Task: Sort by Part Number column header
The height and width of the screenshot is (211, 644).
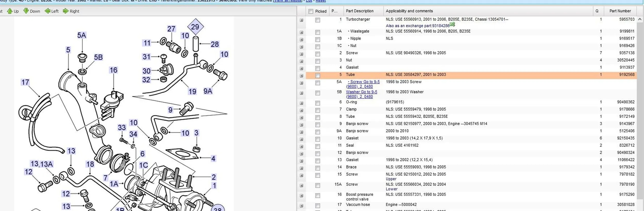Action: [620, 11]
